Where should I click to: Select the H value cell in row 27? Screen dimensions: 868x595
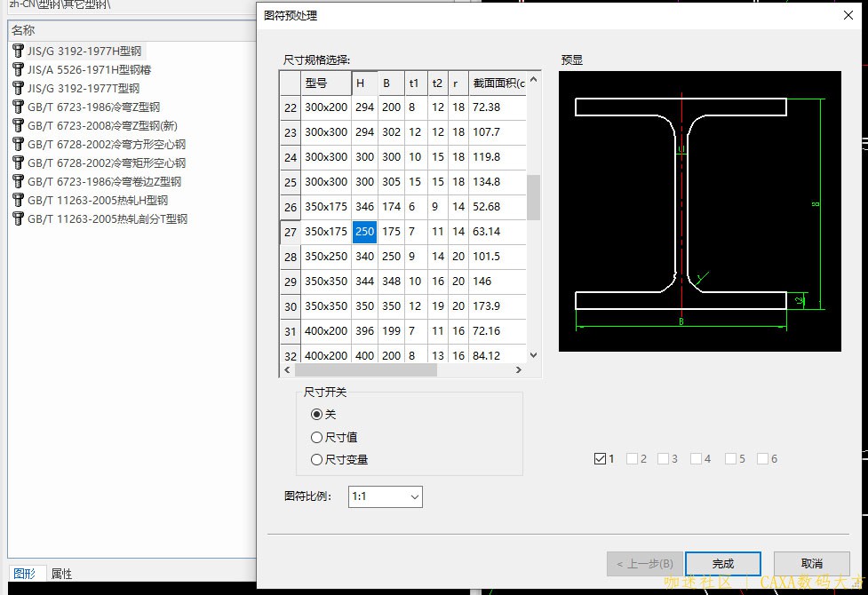(x=364, y=232)
